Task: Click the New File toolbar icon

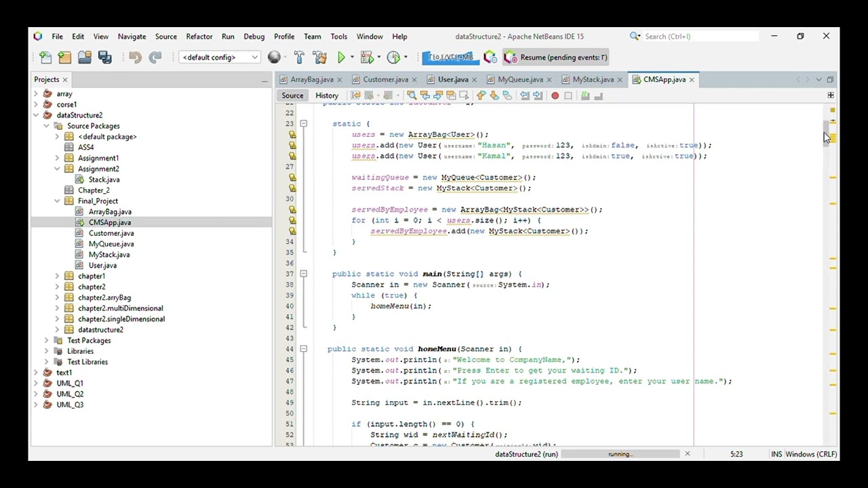Action: pos(45,58)
